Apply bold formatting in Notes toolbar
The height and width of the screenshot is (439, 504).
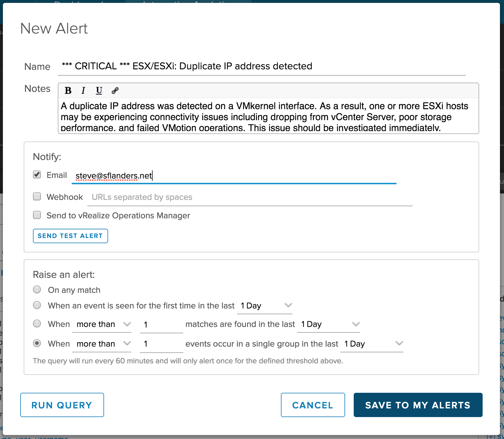[x=68, y=91]
